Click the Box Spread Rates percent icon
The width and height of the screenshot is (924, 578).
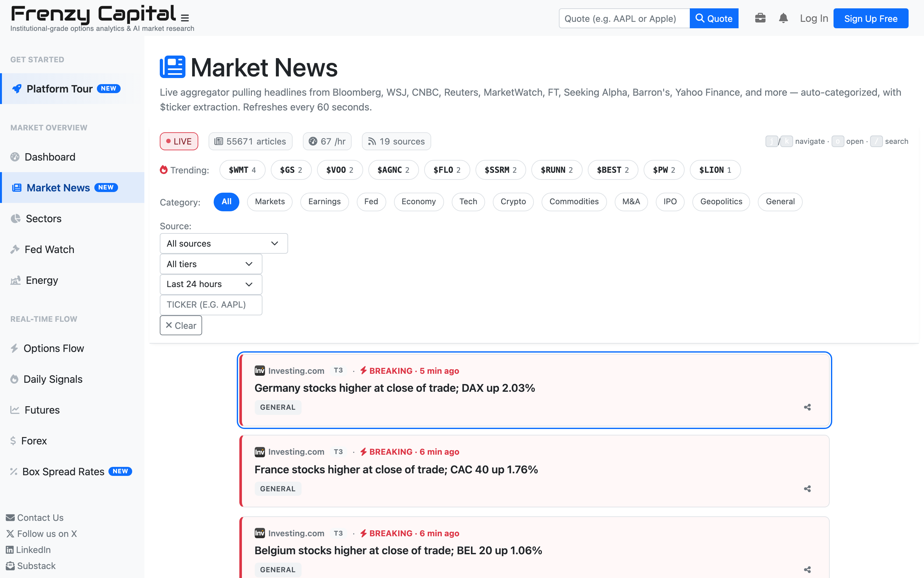pos(14,471)
